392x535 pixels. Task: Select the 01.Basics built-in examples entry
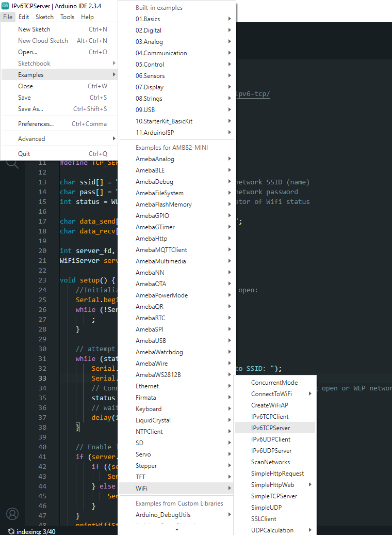coord(148,19)
